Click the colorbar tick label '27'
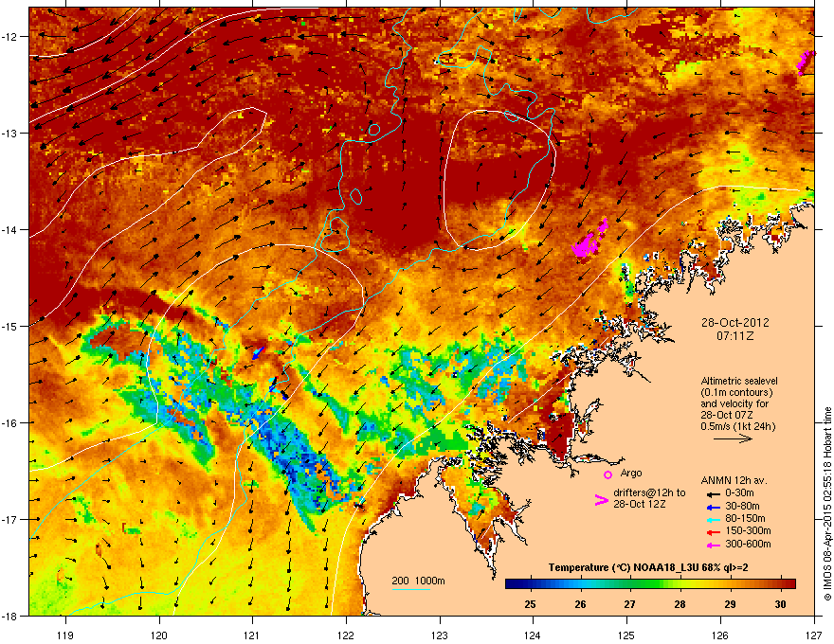Image resolution: width=834 pixels, height=644 pixels. coord(629,604)
